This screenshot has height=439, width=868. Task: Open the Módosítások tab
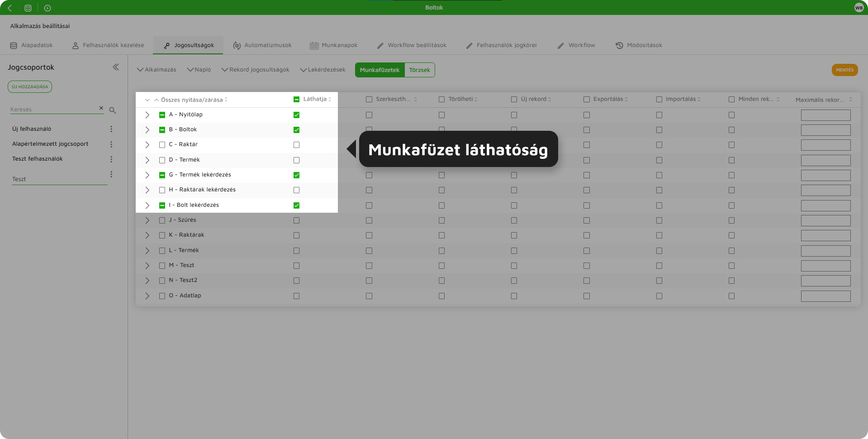point(639,45)
